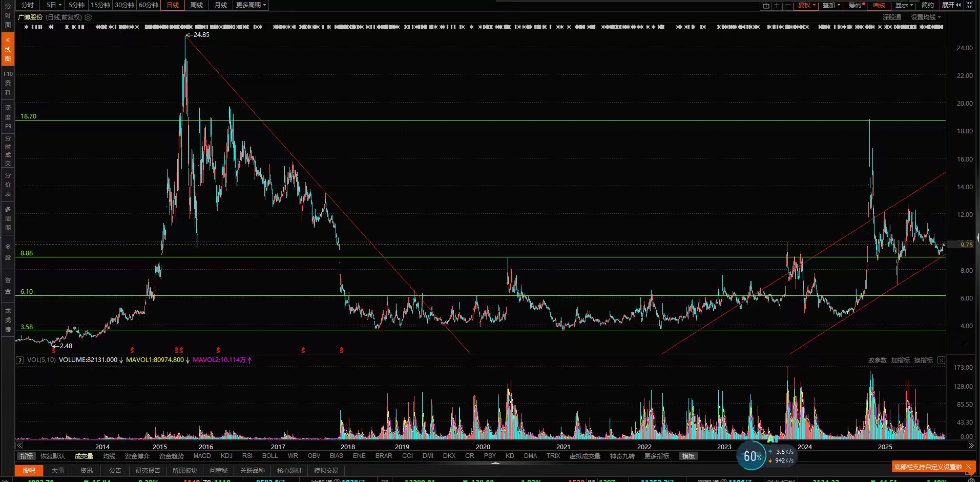Image resolution: width=980 pixels, height=482 pixels.
Task: Open 分时成交 in left sidebar
Action: click(x=8, y=151)
